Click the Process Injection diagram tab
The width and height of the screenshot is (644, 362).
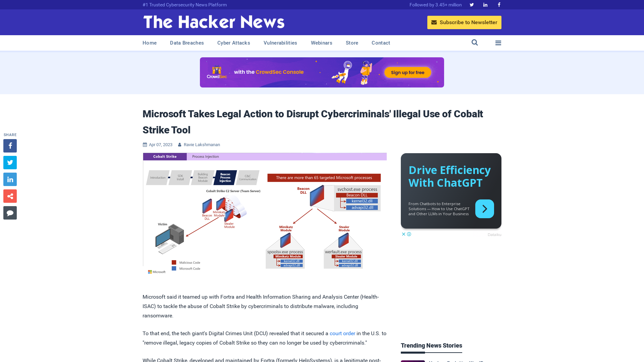click(205, 156)
